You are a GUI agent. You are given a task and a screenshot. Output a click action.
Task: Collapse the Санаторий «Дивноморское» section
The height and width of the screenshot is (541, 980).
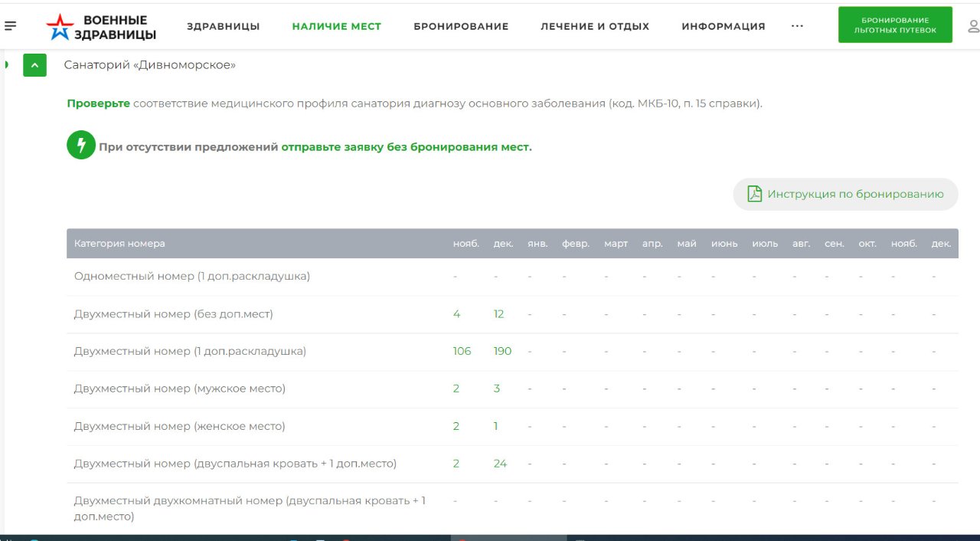(34, 65)
